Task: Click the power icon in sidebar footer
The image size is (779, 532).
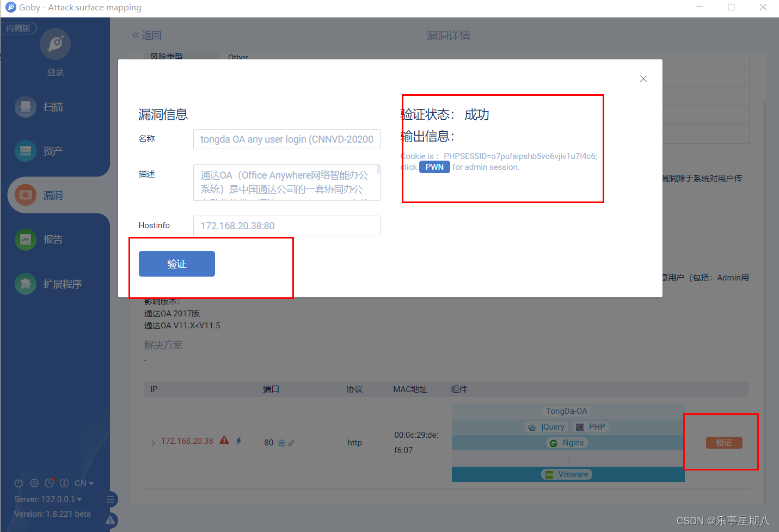Action: tap(19, 483)
